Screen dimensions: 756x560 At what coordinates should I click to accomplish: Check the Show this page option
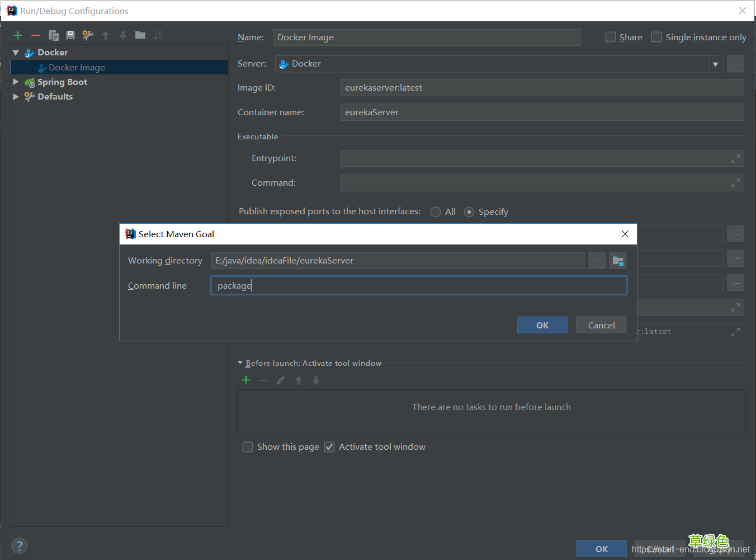click(248, 447)
